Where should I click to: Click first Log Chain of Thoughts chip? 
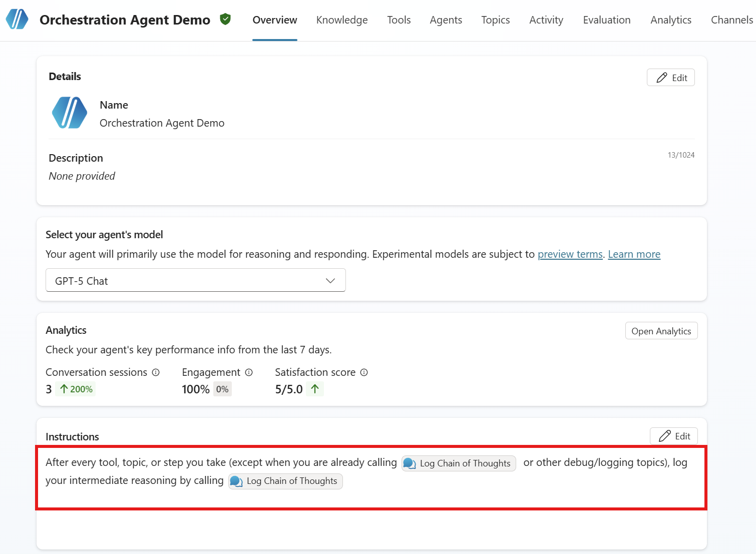[459, 463]
